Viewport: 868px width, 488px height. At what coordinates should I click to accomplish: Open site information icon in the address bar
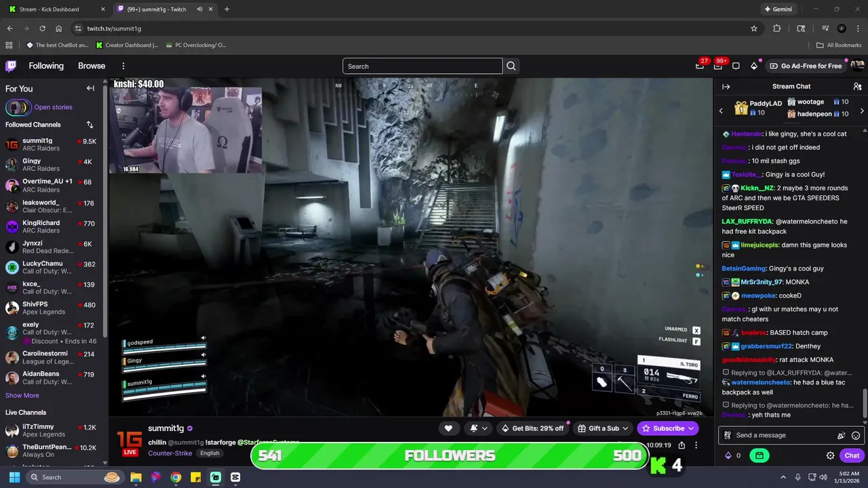point(78,28)
